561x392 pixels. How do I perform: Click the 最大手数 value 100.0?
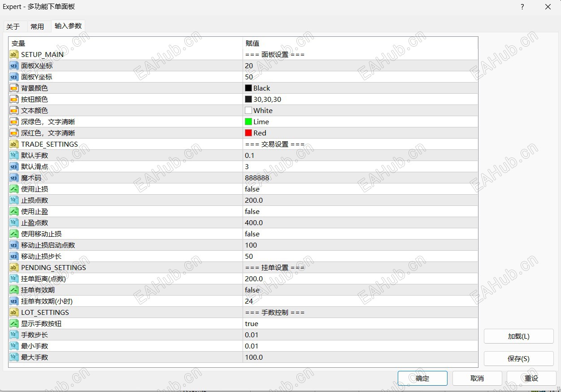[x=254, y=357]
